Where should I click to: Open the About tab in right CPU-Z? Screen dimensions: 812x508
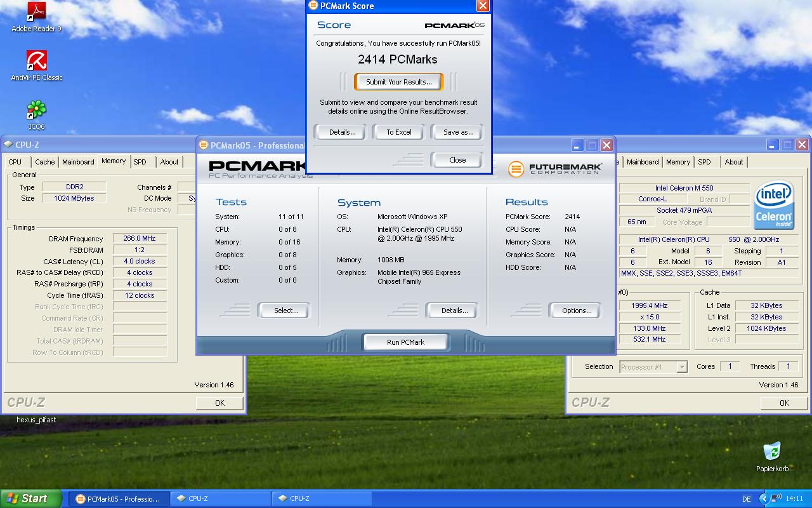pyautogui.click(x=734, y=162)
